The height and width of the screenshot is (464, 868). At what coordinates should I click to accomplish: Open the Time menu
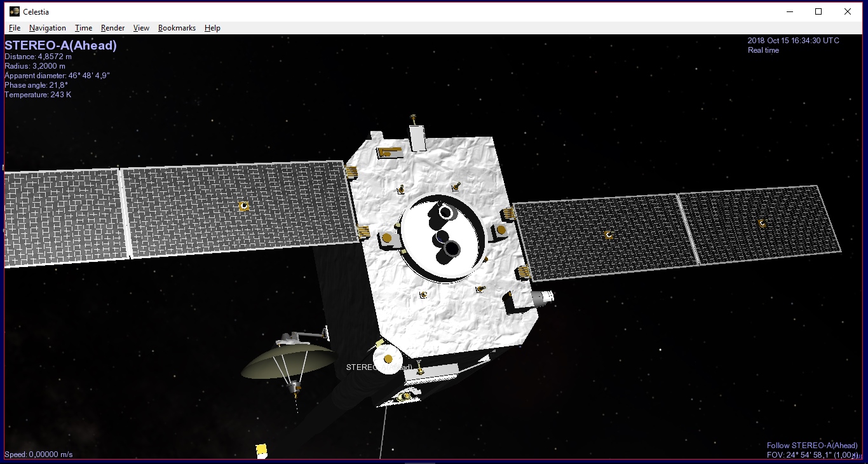[83, 28]
